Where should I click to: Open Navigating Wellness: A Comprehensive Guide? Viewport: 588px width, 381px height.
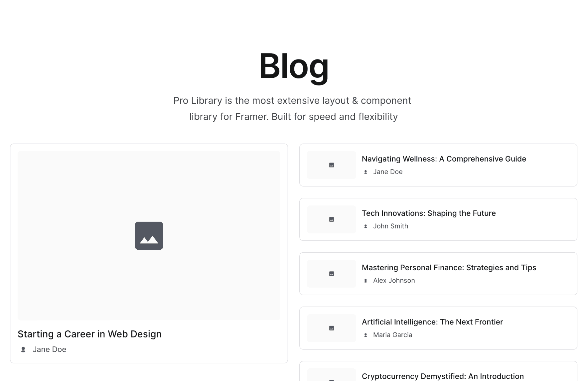(444, 159)
